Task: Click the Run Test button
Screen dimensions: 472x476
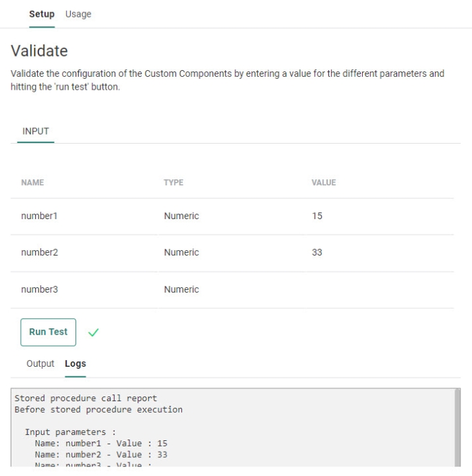Action: coord(49,332)
